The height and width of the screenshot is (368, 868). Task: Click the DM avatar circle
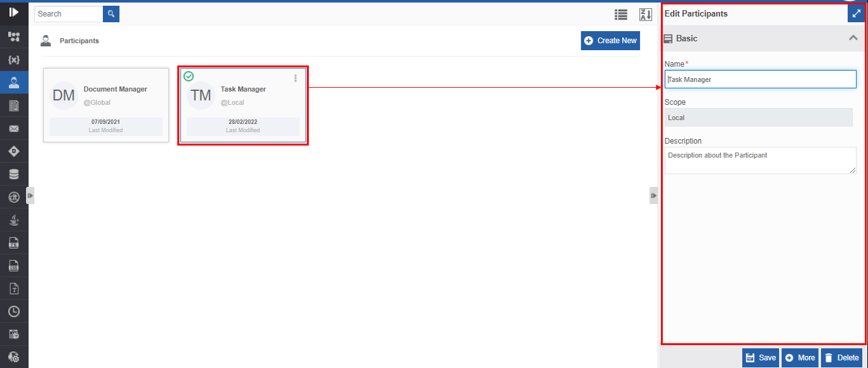(x=64, y=95)
